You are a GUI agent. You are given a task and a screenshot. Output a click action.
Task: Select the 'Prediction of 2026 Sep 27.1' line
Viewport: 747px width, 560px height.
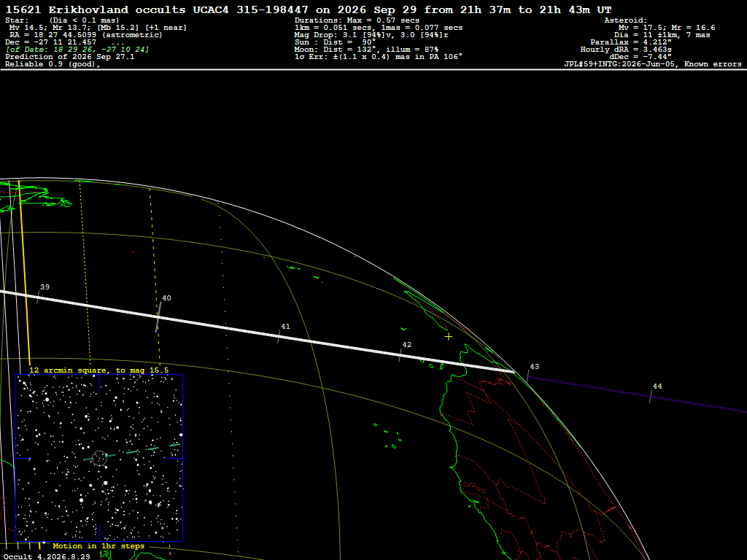(70, 57)
